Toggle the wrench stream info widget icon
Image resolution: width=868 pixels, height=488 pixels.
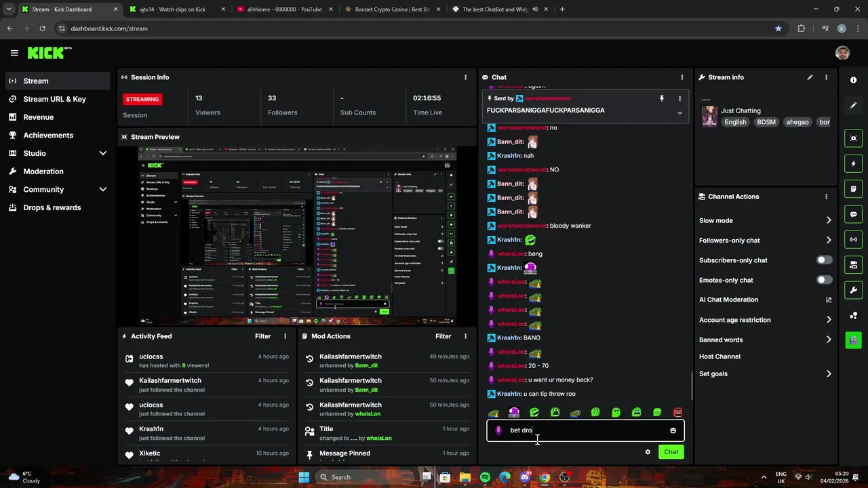coord(853,290)
